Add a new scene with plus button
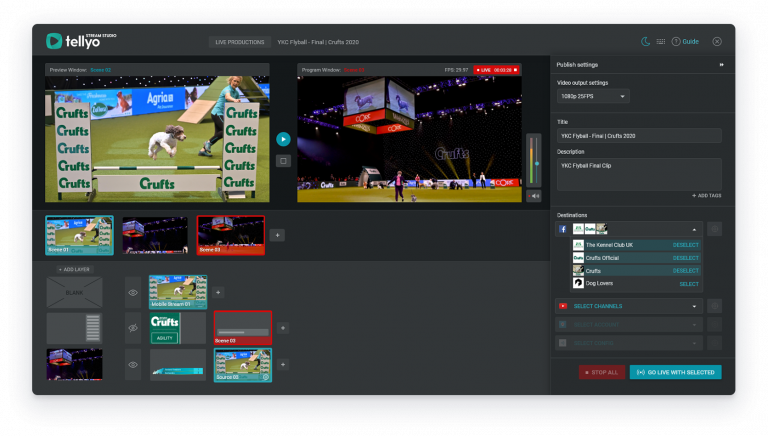Image resolution: width=768 pixels, height=436 pixels. [277, 235]
